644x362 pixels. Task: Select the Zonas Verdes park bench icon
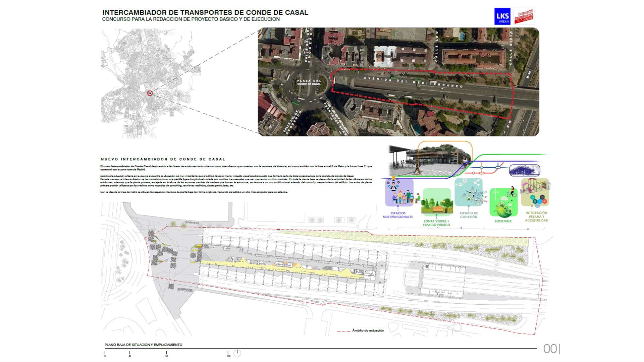coord(436,202)
